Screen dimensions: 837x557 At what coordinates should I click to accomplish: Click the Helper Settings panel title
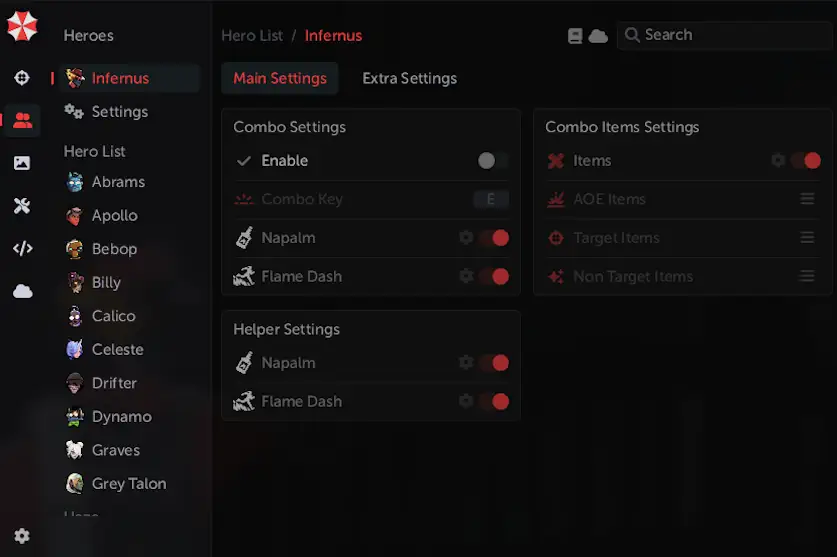286,330
